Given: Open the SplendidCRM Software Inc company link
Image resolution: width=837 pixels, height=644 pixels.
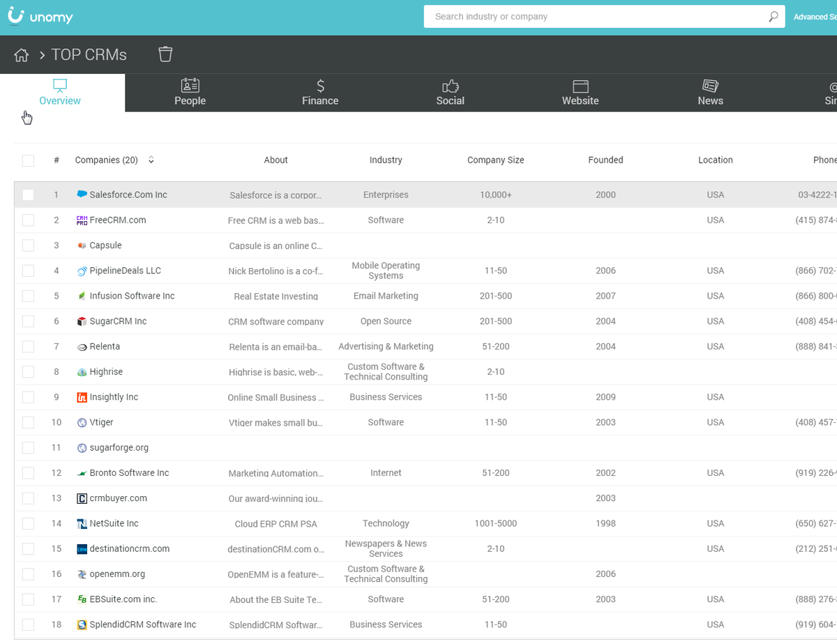Looking at the screenshot, I should pyautogui.click(x=143, y=624).
